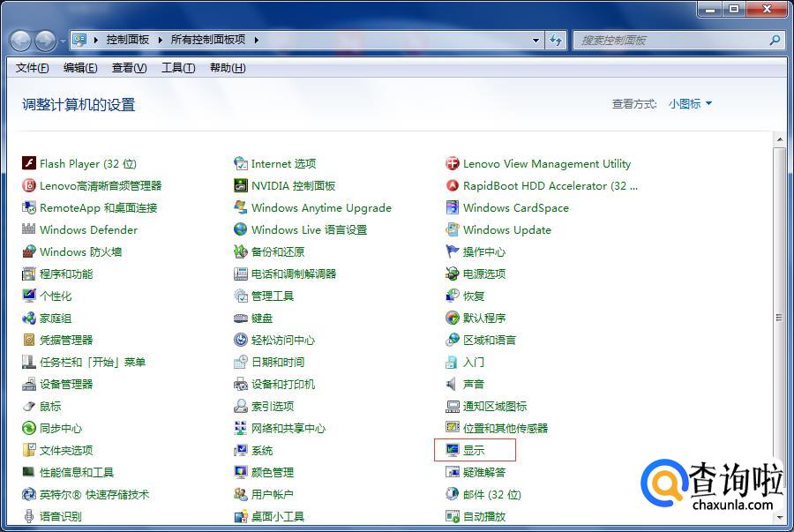Open the 个性化 icon
Screen dimensions: 794x532
click(29, 296)
